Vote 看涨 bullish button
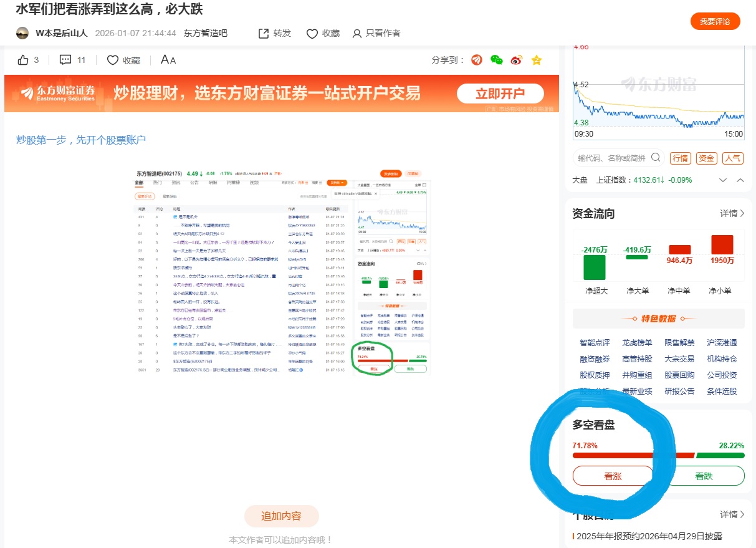Viewport: 756px width, 548px height. pos(613,476)
